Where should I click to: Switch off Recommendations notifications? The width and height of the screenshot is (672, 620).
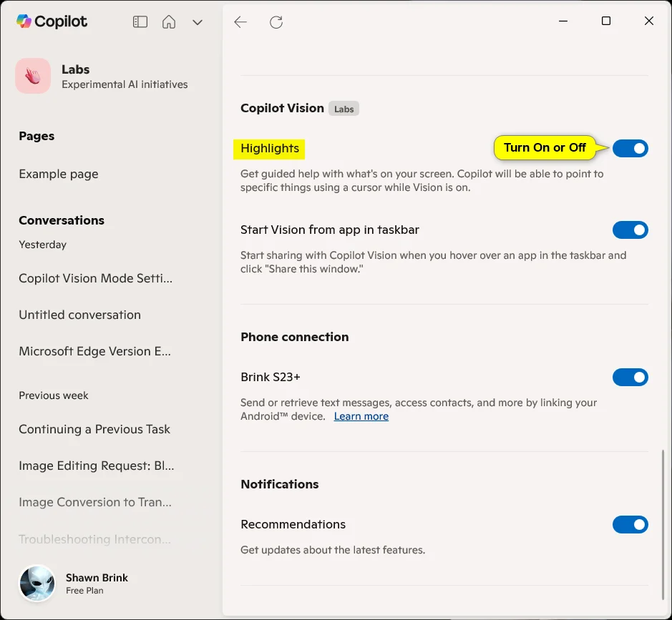[x=630, y=524]
